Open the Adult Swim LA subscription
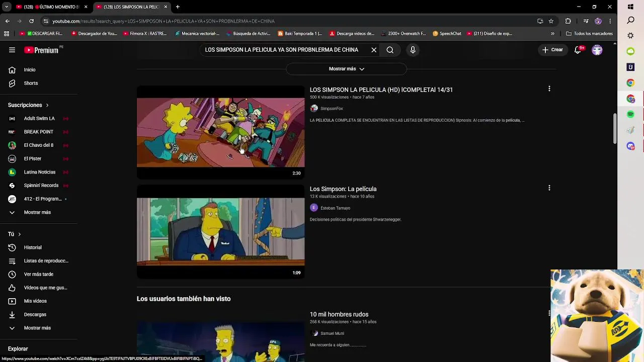Screen dimensions: 644x362 coord(38,119)
